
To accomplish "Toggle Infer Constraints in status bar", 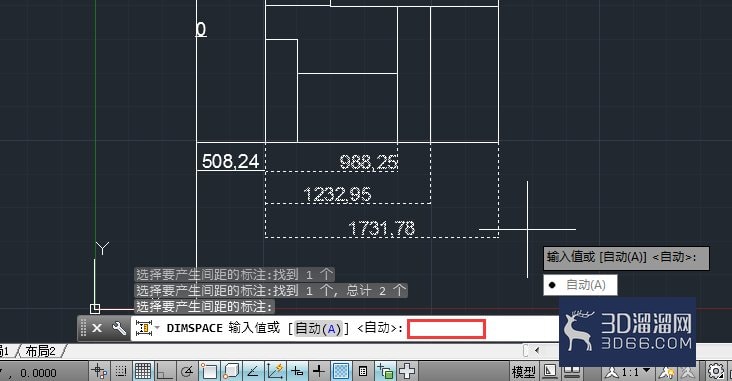I will point(99,371).
